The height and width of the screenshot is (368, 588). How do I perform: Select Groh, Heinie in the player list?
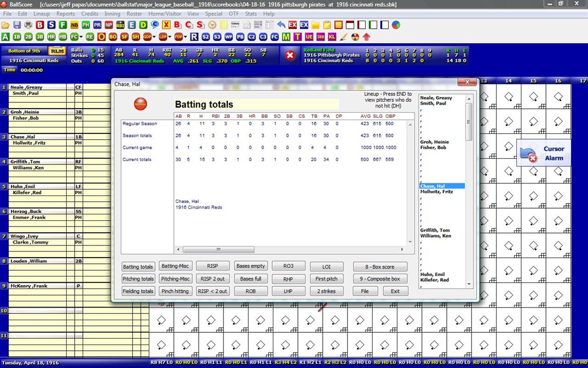click(434, 142)
